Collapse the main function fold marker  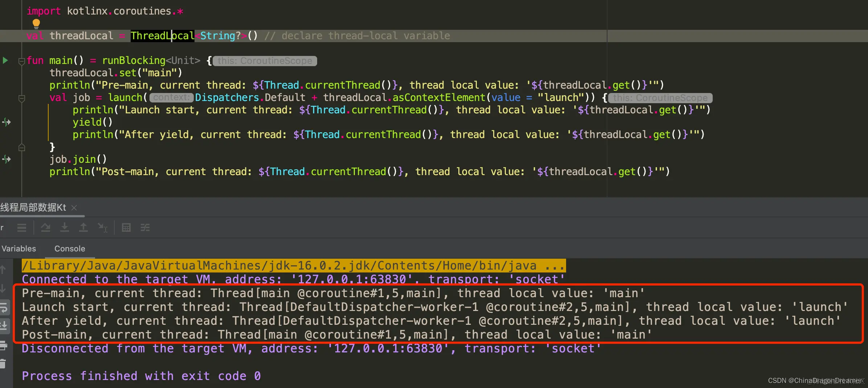22,61
